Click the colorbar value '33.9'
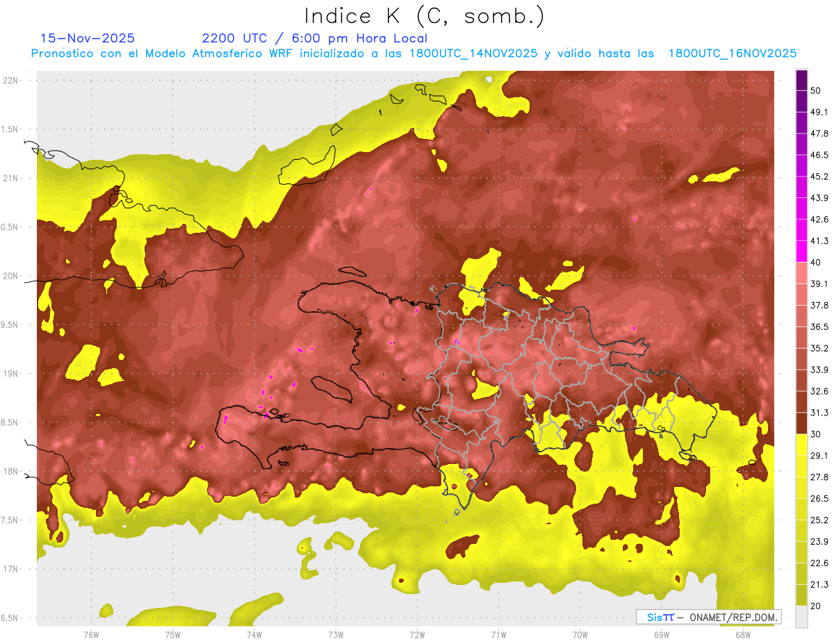Image resolution: width=834 pixels, height=644 pixels. [x=819, y=370]
